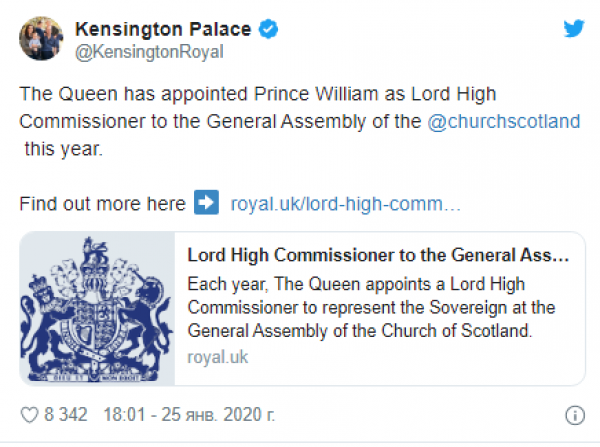Click the 'General Assembly of the' tweet line
Viewport: 600px width, 447px height.
314,122
